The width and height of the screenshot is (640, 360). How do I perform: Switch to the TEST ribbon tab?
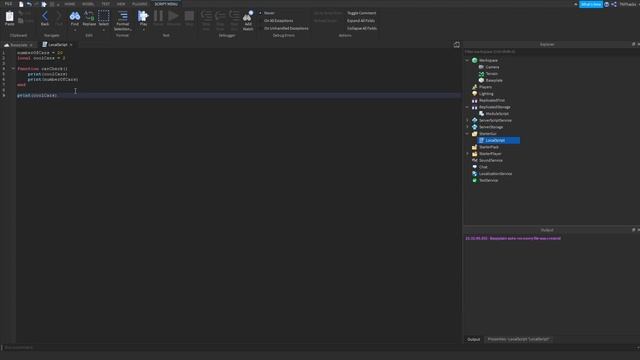pos(105,4)
